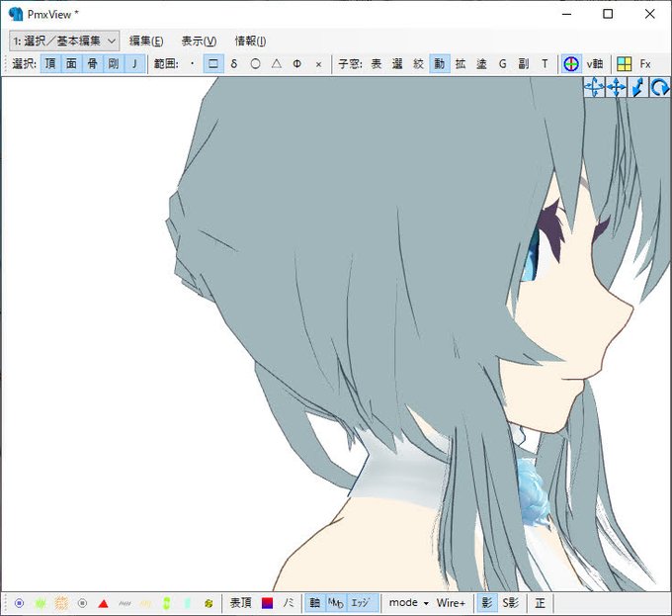Open the 編集(E) menu
Screen dimensions: 672x616
[x=146, y=41]
